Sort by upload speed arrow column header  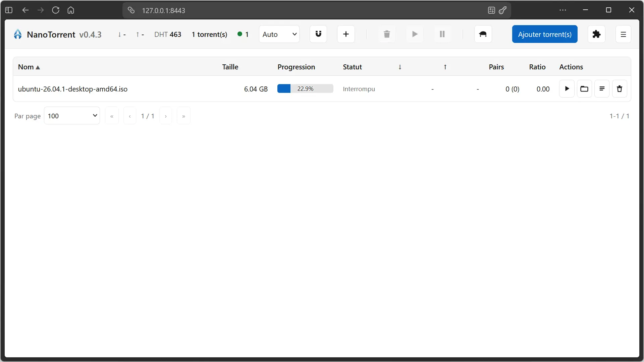tap(445, 67)
